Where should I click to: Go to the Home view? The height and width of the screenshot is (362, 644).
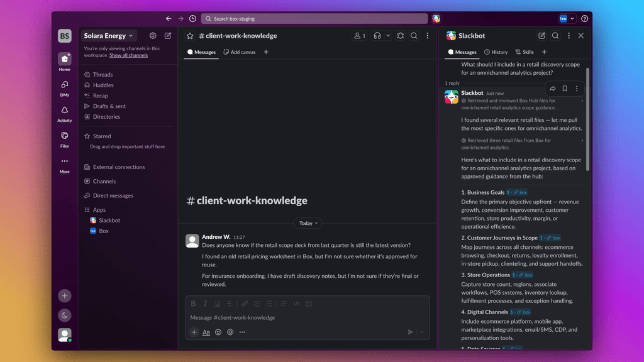pos(65,62)
